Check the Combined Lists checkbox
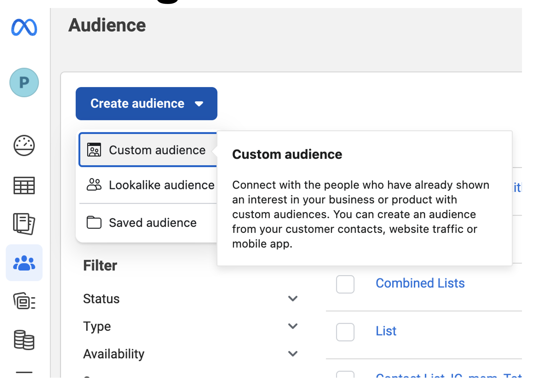The height and width of the screenshot is (392, 554). pyautogui.click(x=345, y=284)
